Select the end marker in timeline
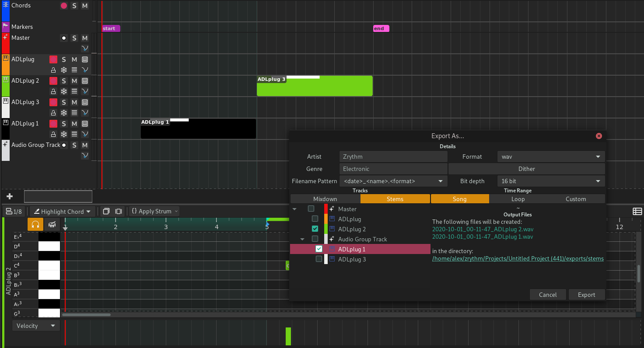The image size is (644, 348). (381, 28)
